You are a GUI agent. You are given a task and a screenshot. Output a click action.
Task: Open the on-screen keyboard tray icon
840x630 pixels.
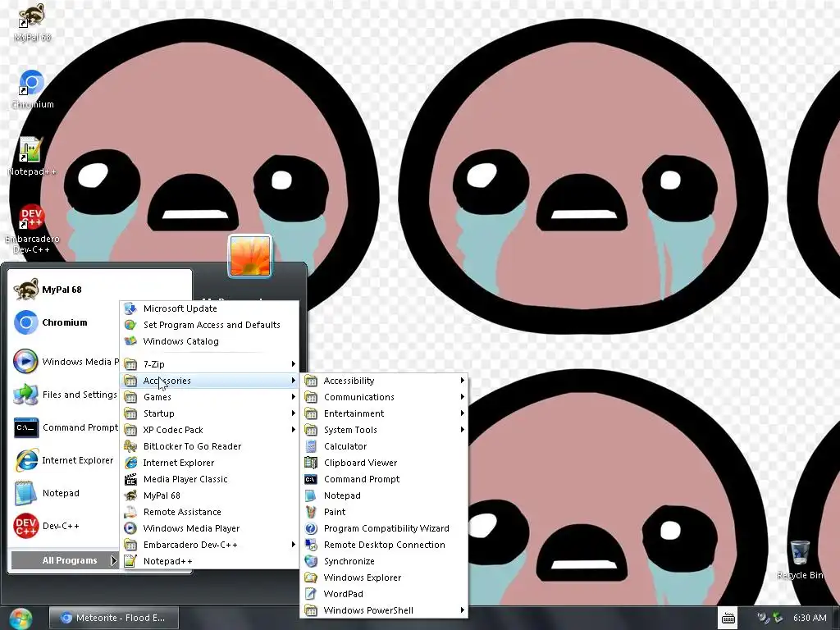click(728, 619)
